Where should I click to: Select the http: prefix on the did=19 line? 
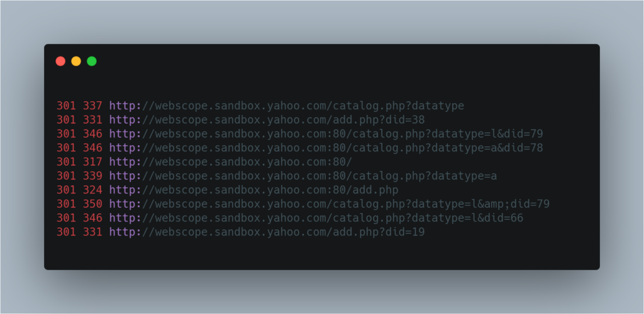click(125, 232)
